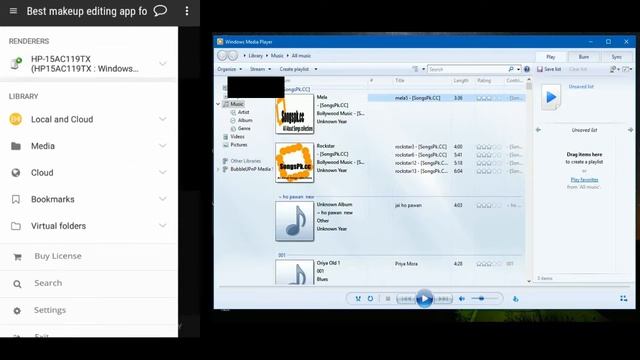Click the Search magnifier icon in the drawer

tap(17, 284)
